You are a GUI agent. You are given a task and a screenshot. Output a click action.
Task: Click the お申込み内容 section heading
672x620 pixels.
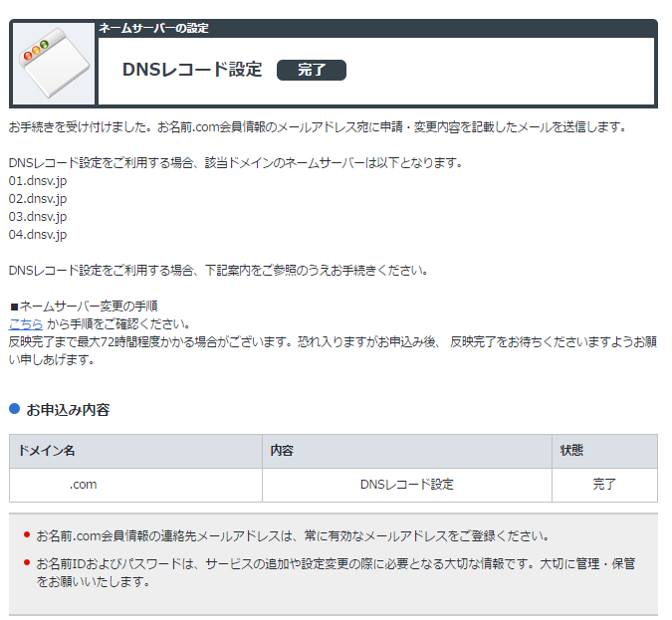(68, 410)
